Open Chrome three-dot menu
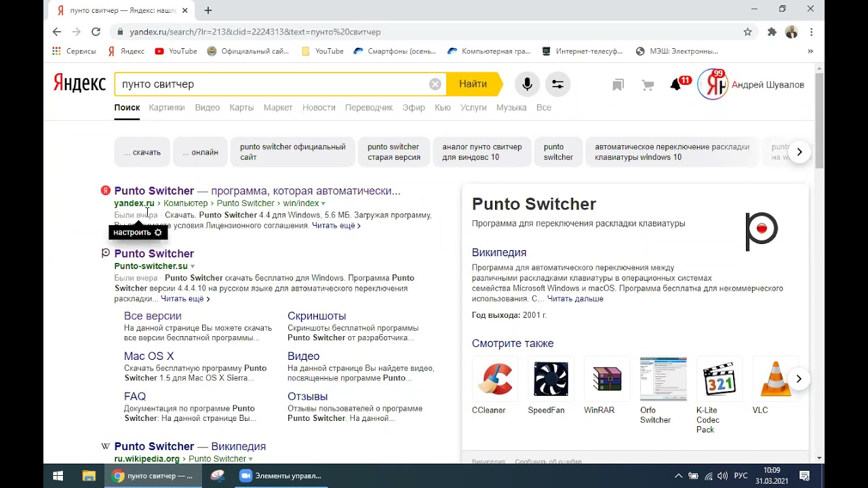This screenshot has height=488, width=868. [811, 32]
